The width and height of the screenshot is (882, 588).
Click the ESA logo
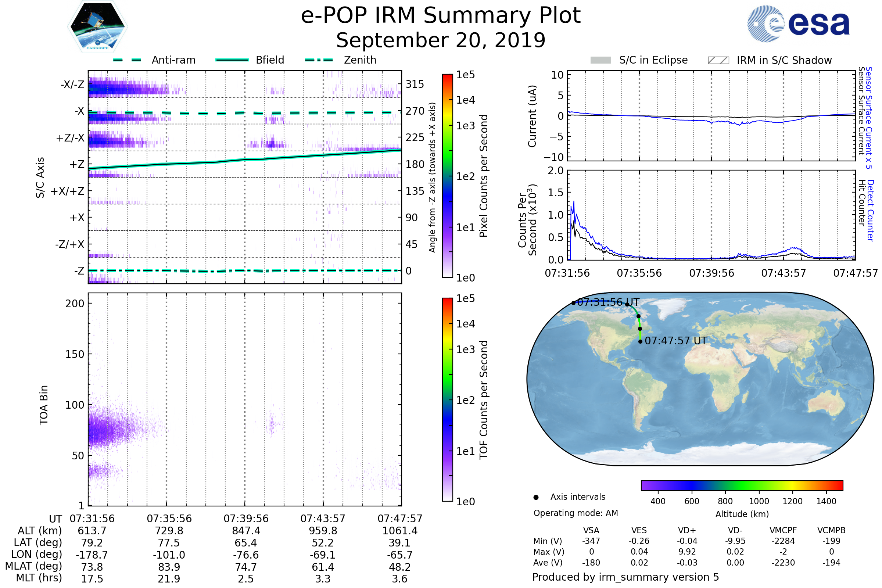(x=798, y=23)
